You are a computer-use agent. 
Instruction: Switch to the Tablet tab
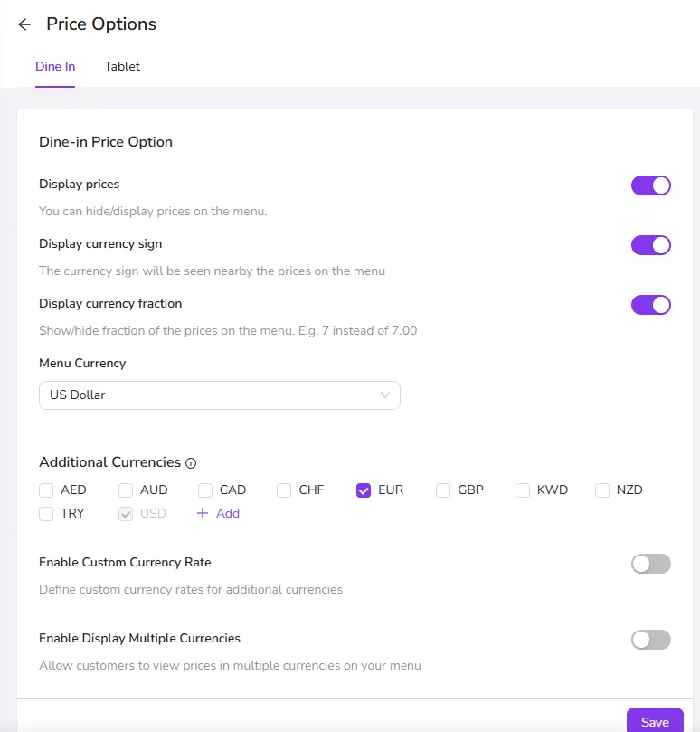[x=122, y=66]
